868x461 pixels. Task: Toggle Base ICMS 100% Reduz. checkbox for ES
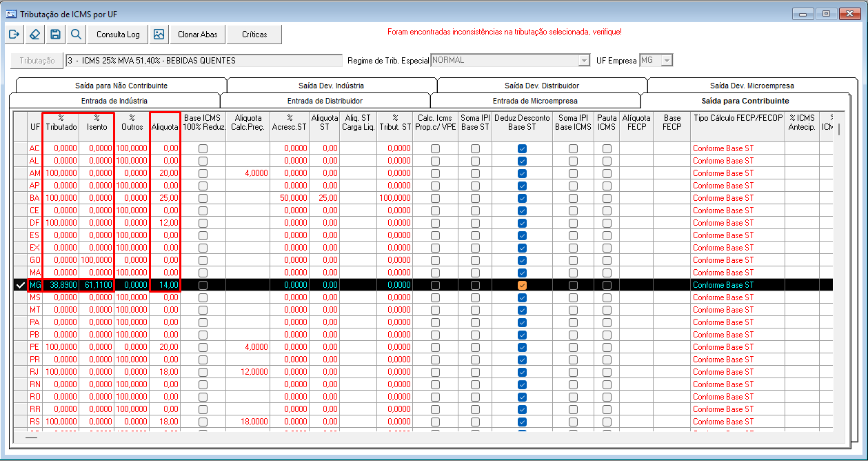[x=203, y=235]
